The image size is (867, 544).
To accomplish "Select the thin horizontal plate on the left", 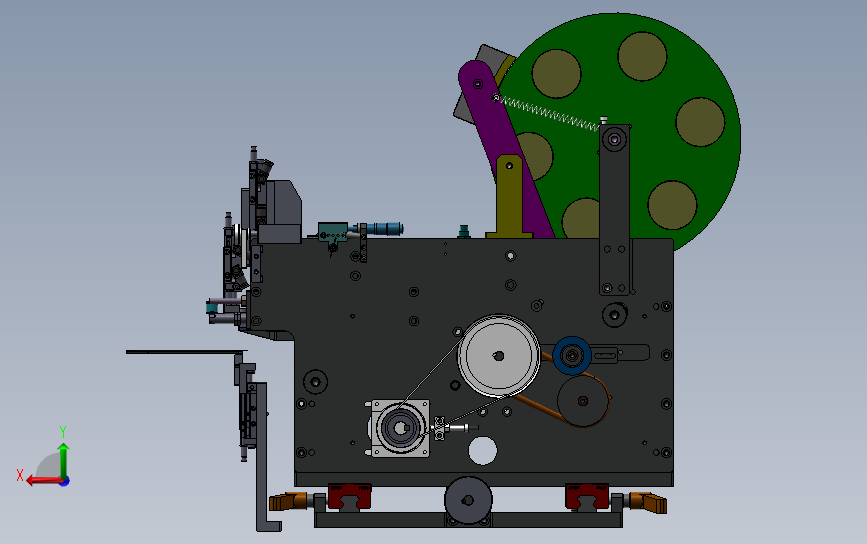I will pos(186,352).
